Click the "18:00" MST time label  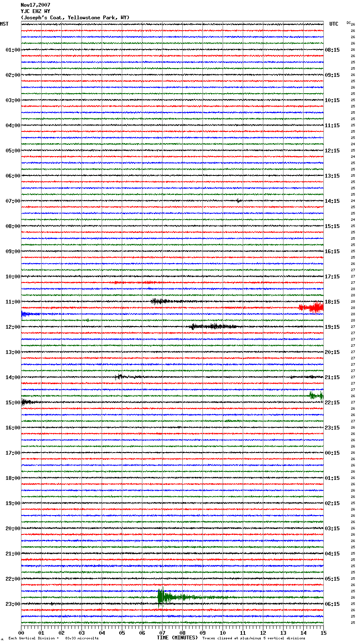point(13,478)
